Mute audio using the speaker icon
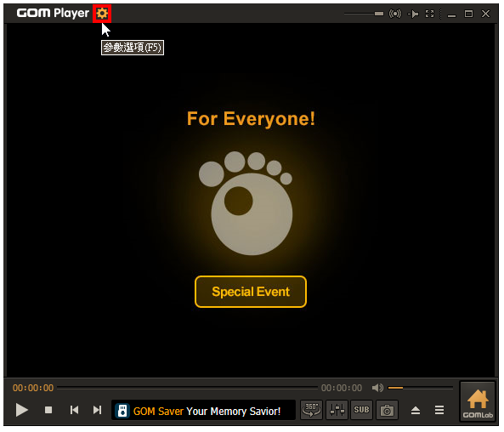Image resolution: width=504 pixels, height=432 pixels. (x=377, y=388)
